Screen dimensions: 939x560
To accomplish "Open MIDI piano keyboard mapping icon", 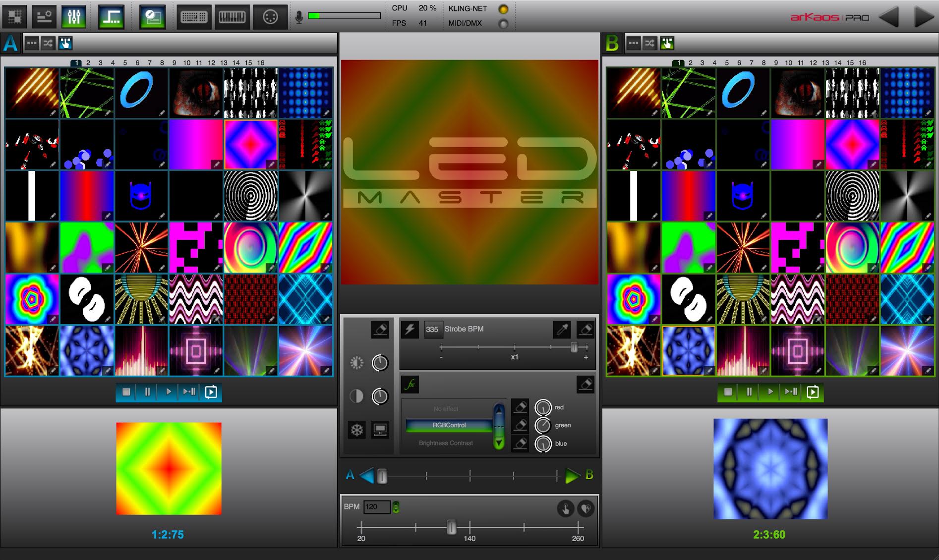I will 232,17.
